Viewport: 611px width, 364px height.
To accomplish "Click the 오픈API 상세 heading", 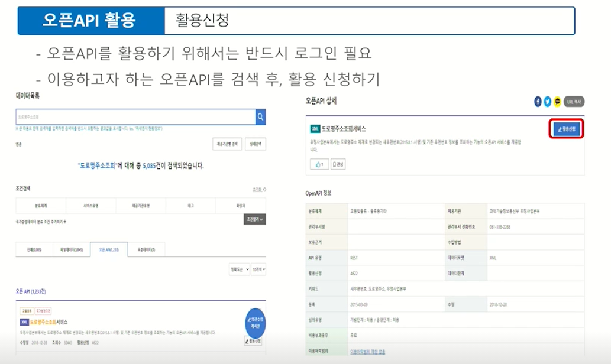I will pos(321,101).
